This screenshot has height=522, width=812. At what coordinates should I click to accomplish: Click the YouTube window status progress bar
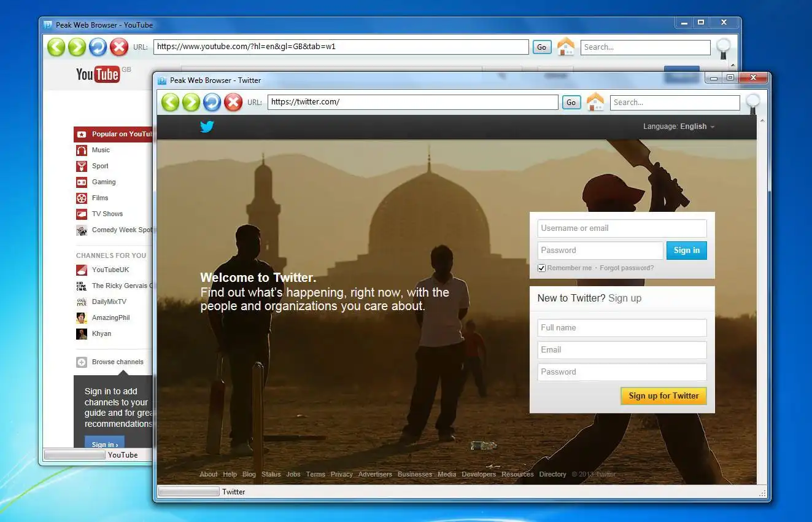click(75, 455)
